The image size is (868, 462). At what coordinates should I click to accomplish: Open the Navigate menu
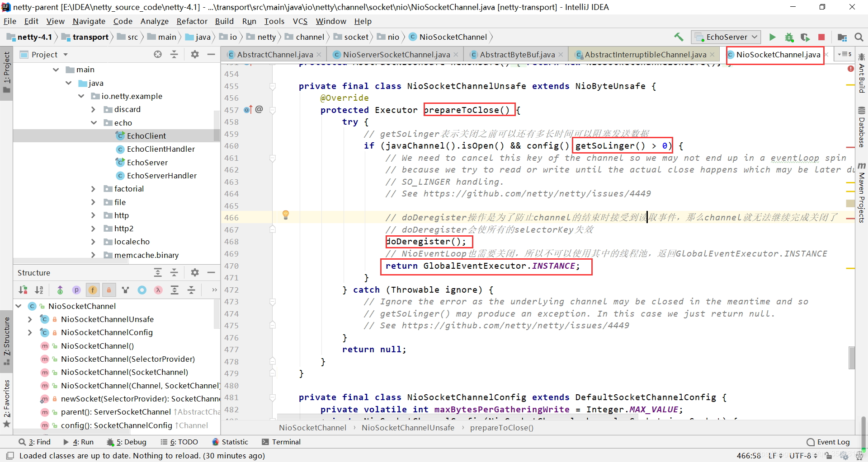[89, 21]
